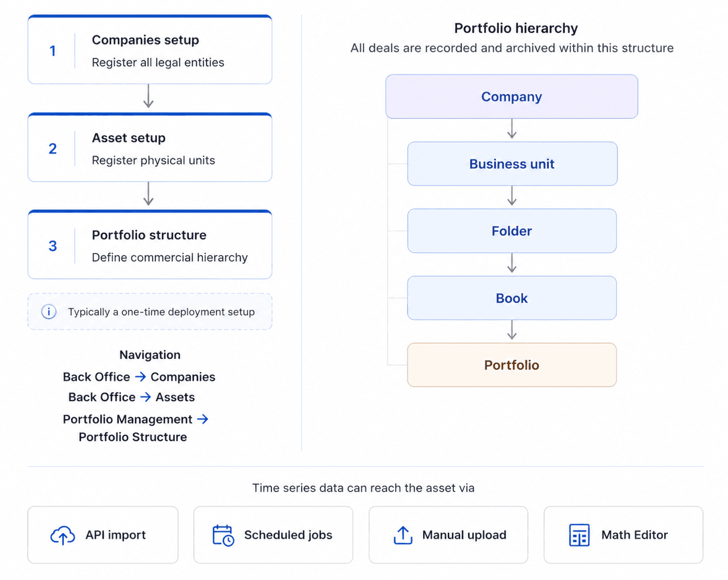Click the Scheduled jobs card label
Viewport: 728px width, 580px height.
point(288,535)
